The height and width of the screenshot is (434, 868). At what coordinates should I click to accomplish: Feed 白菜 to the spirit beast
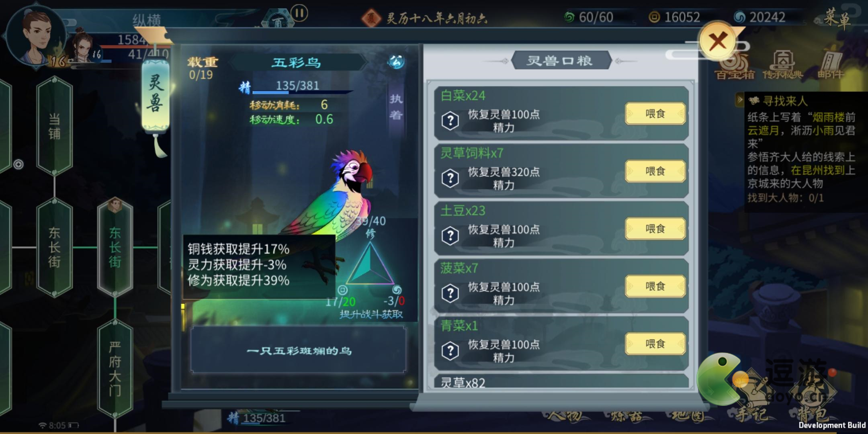tap(655, 114)
